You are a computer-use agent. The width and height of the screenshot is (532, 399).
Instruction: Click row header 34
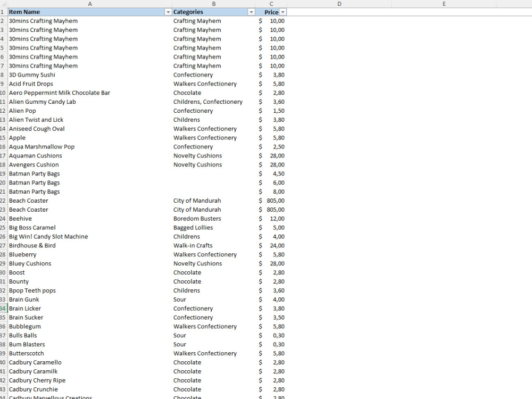pos(3,309)
